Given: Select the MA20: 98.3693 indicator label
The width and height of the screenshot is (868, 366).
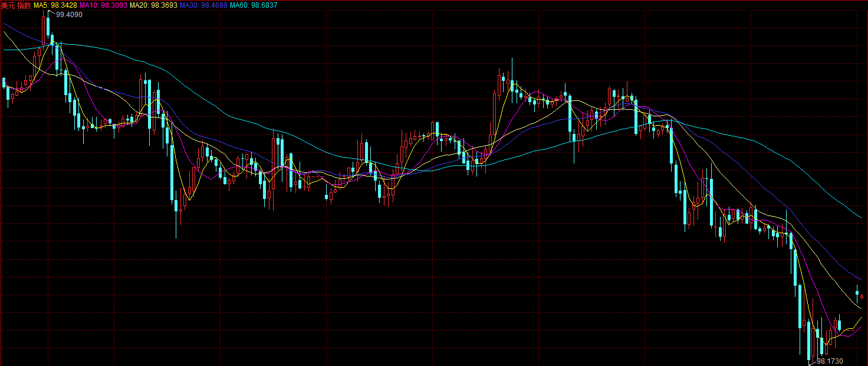Looking at the screenshot, I should 153,5.
